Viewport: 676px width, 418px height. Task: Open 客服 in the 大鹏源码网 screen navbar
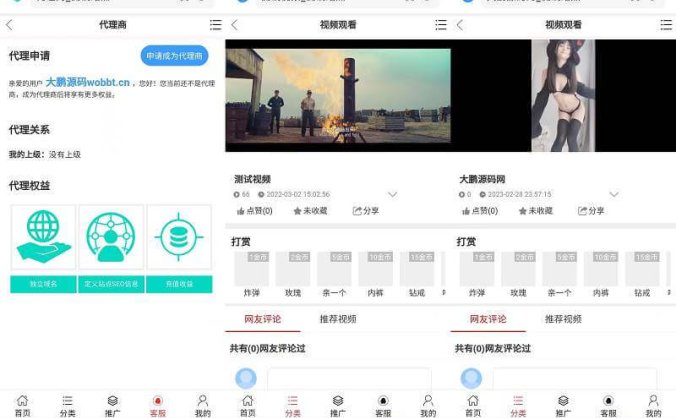(608, 406)
